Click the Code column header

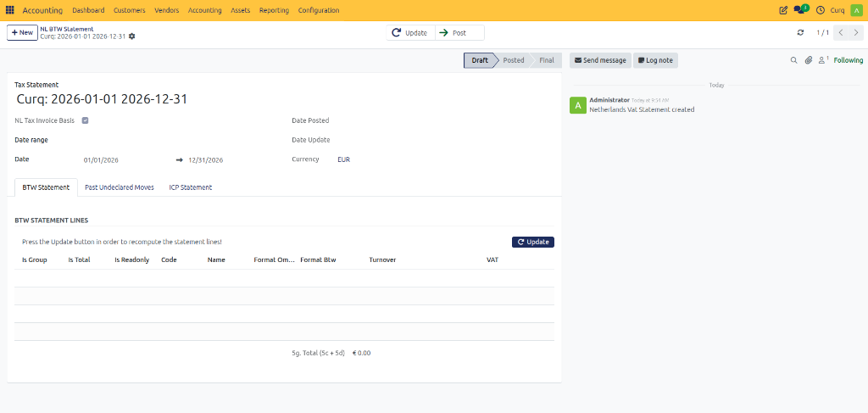click(x=169, y=260)
